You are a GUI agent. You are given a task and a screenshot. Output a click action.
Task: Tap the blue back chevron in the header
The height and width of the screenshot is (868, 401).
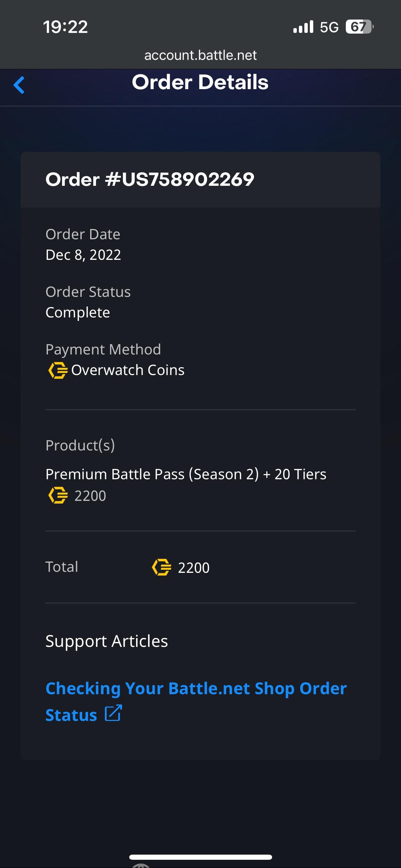point(20,85)
